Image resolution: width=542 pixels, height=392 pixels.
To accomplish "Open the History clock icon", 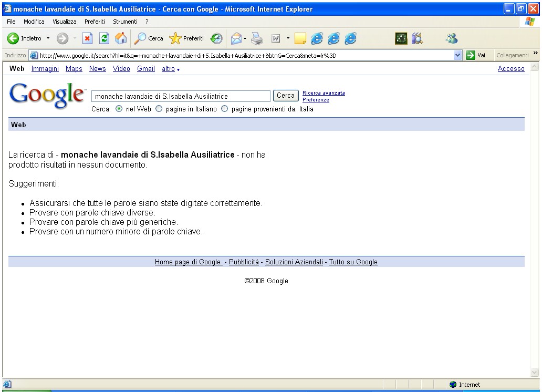I will [x=217, y=38].
